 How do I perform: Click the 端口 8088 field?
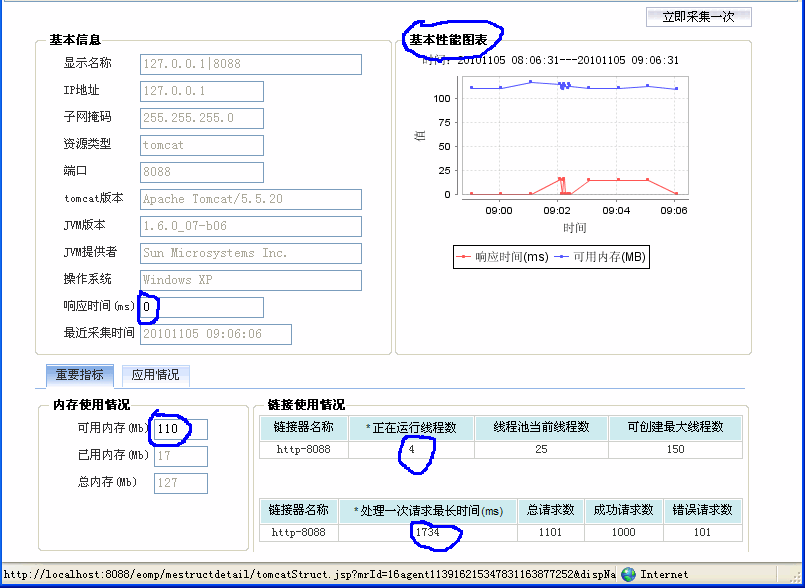tap(202, 172)
